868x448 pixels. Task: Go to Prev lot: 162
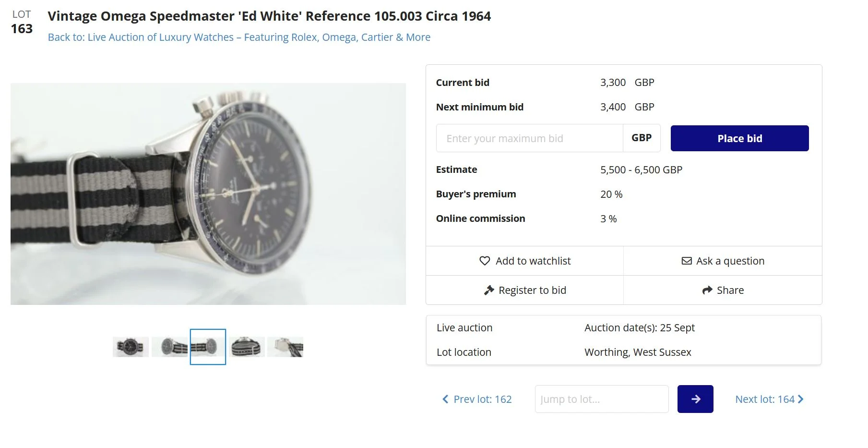click(482, 399)
